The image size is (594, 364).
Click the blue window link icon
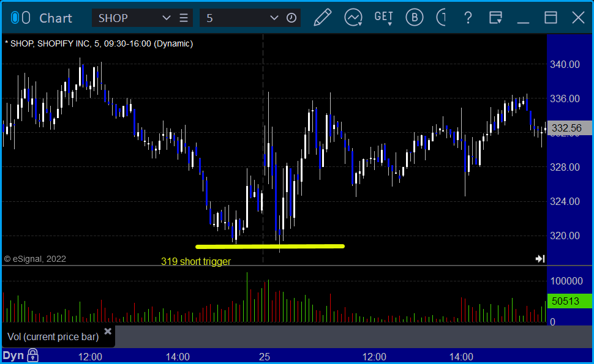click(15, 18)
